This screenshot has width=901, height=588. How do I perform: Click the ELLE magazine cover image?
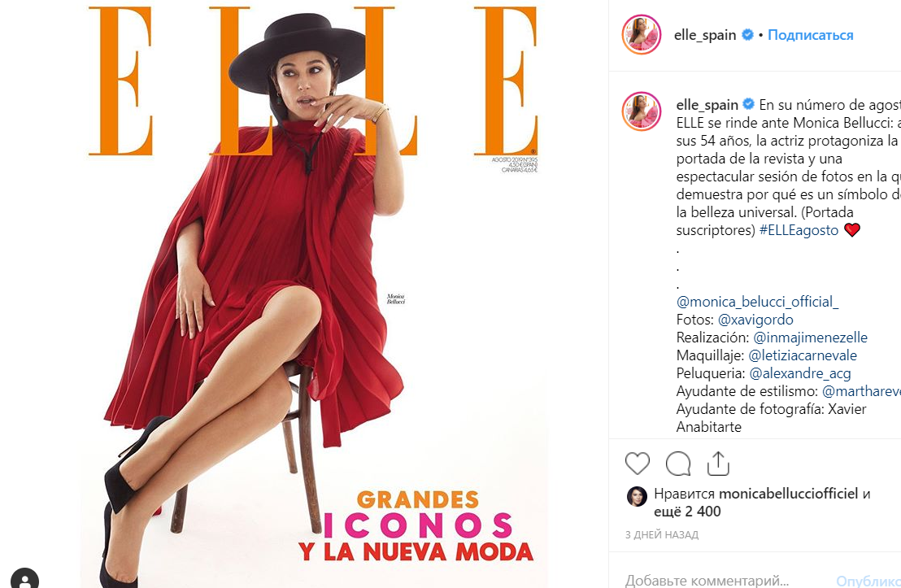pos(314,294)
